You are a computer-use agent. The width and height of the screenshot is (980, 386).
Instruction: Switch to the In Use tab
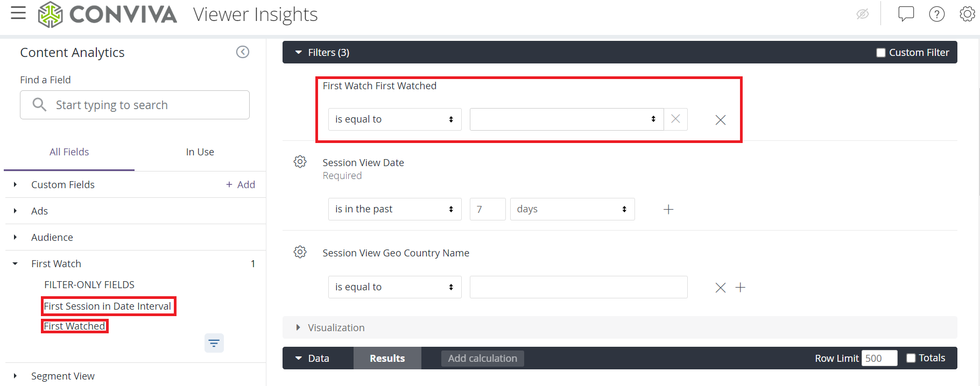(x=200, y=152)
